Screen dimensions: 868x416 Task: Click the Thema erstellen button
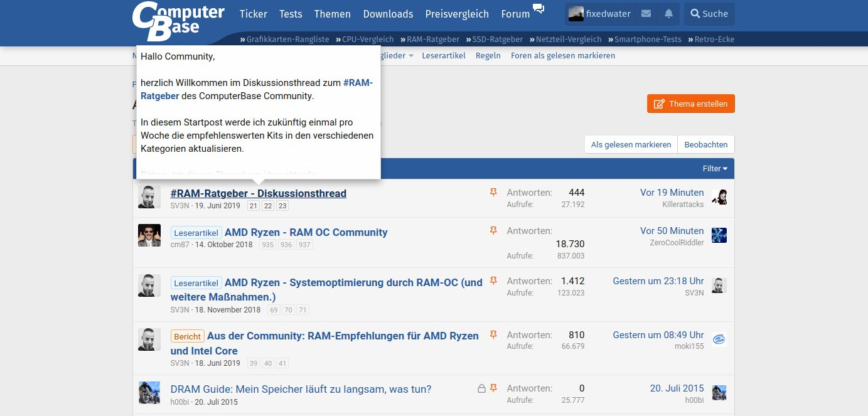coord(691,104)
